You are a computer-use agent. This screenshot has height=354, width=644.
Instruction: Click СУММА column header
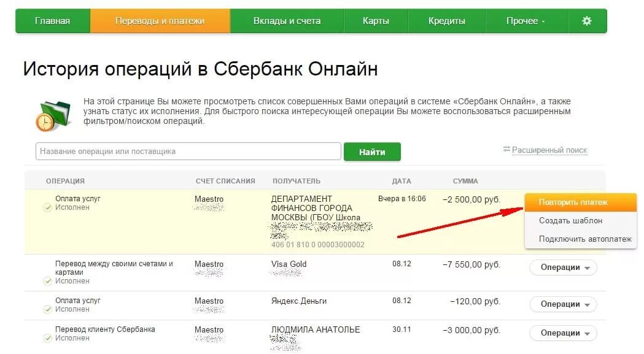465,181
